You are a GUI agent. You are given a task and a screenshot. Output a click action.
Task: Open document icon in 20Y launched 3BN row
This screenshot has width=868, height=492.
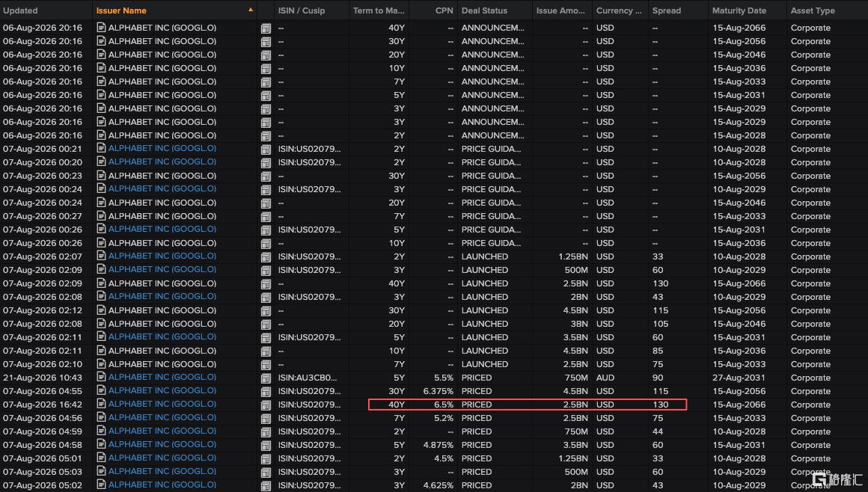101,323
